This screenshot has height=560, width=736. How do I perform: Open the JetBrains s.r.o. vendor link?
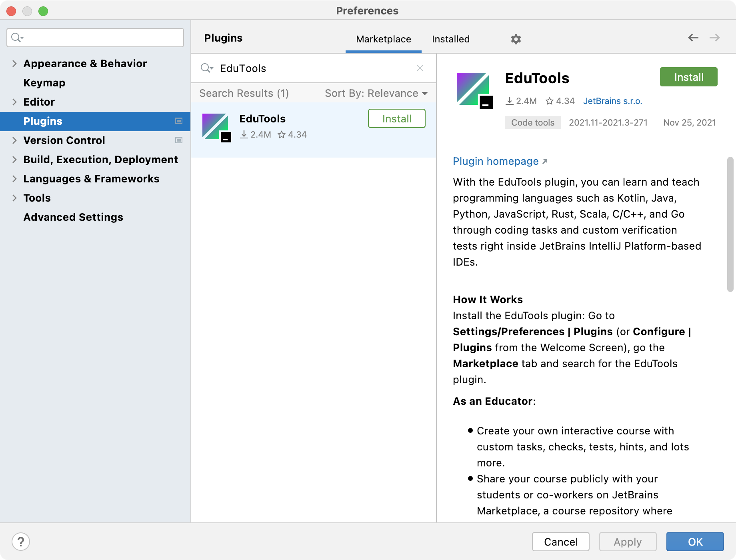tap(612, 101)
